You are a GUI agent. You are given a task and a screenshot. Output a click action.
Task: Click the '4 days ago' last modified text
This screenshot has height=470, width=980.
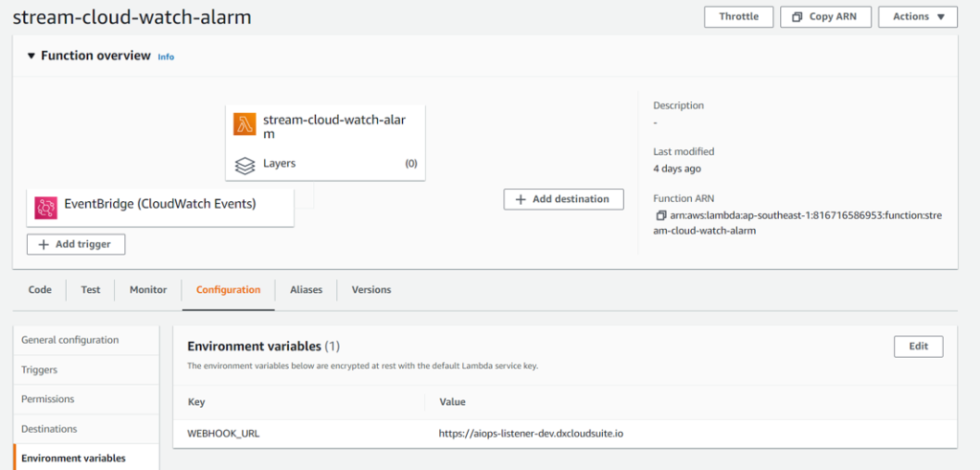(x=677, y=168)
